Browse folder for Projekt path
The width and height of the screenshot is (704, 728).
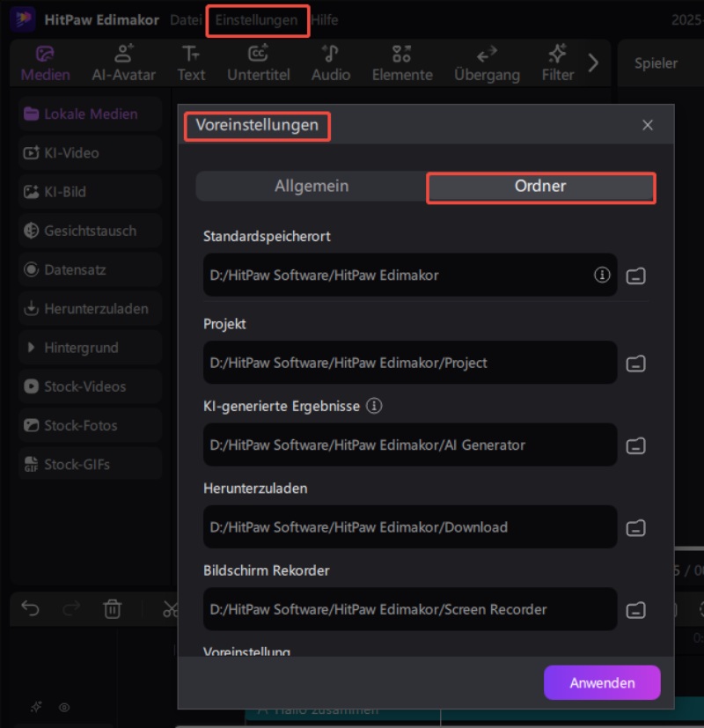pyautogui.click(x=635, y=364)
